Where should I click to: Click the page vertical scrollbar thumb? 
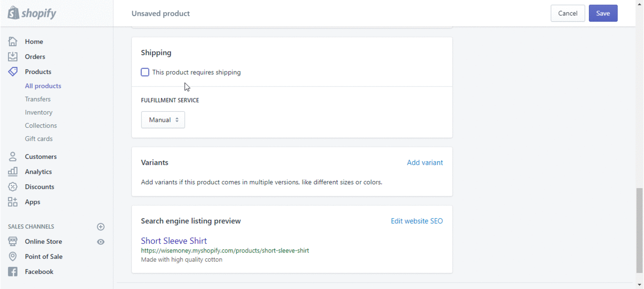click(x=639, y=230)
